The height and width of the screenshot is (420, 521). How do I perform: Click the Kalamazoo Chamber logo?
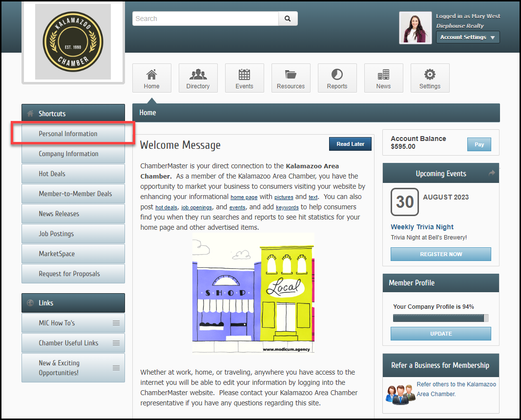[x=73, y=42]
